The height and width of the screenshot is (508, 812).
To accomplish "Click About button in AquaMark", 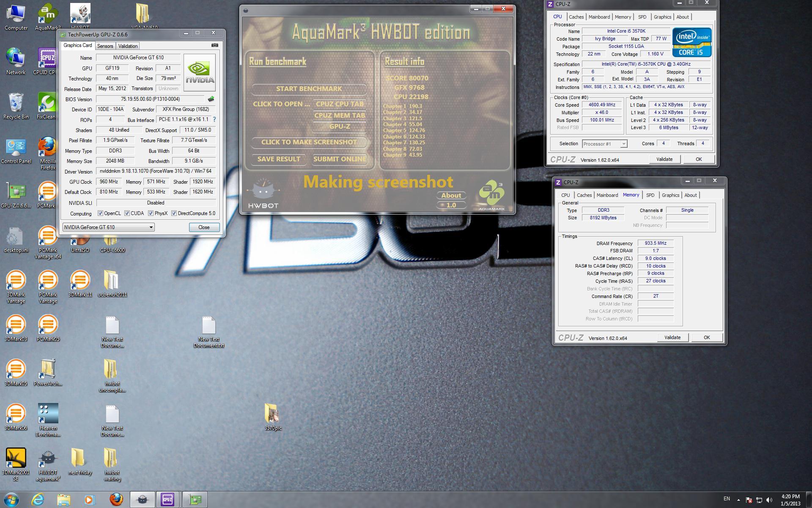I will coord(451,196).
